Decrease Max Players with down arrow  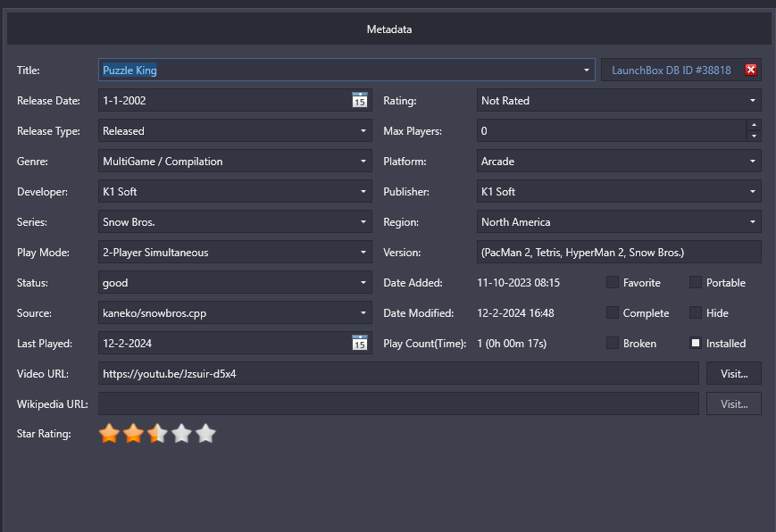(x=754, y=136)
